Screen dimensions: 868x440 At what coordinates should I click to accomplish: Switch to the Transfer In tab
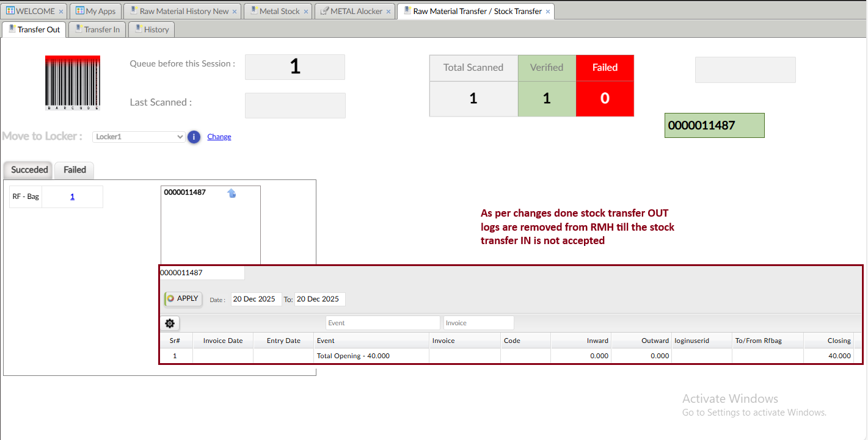click(97, 29)
